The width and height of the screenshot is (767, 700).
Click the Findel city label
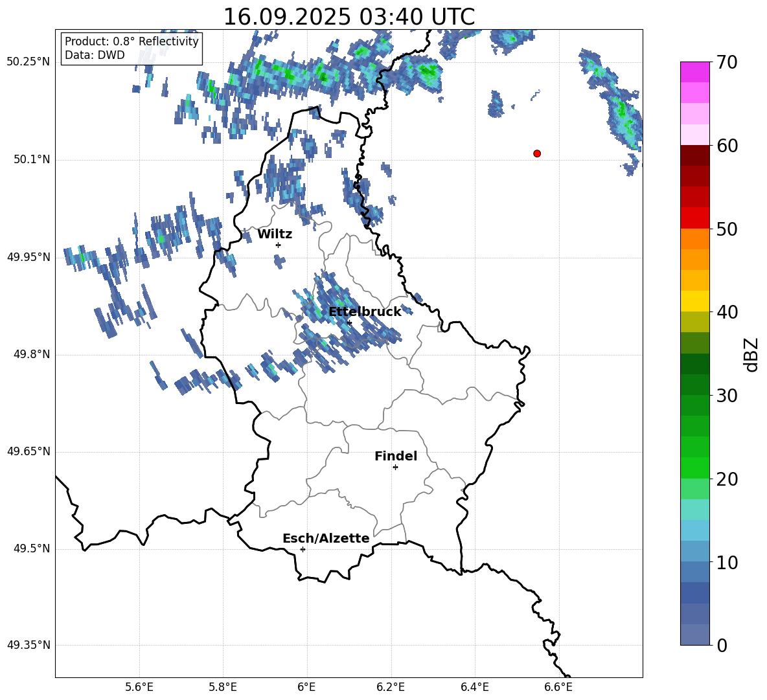pos(396,456)
